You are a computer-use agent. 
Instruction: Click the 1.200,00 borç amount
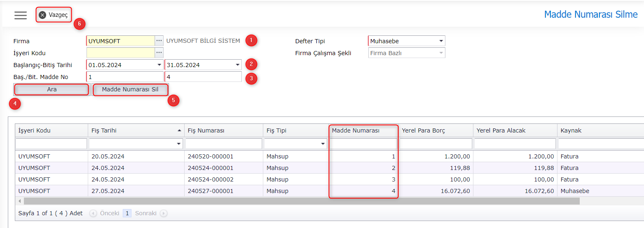457,156
